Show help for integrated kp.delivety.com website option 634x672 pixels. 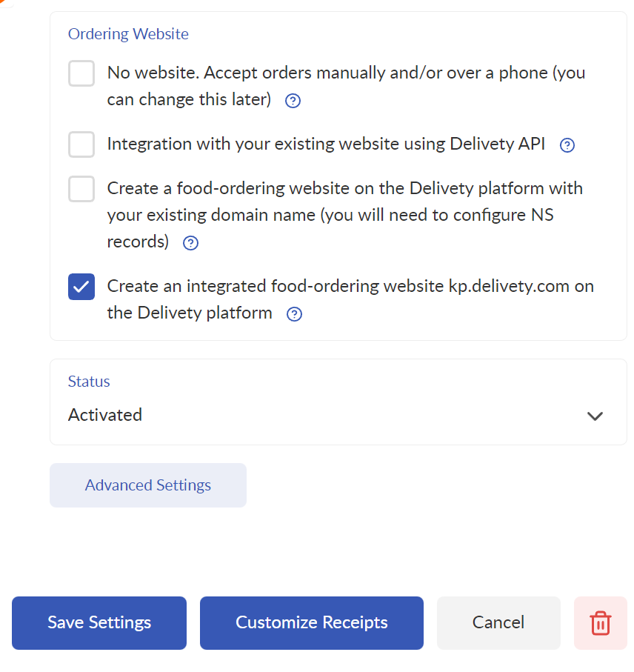tap(294, 315)
